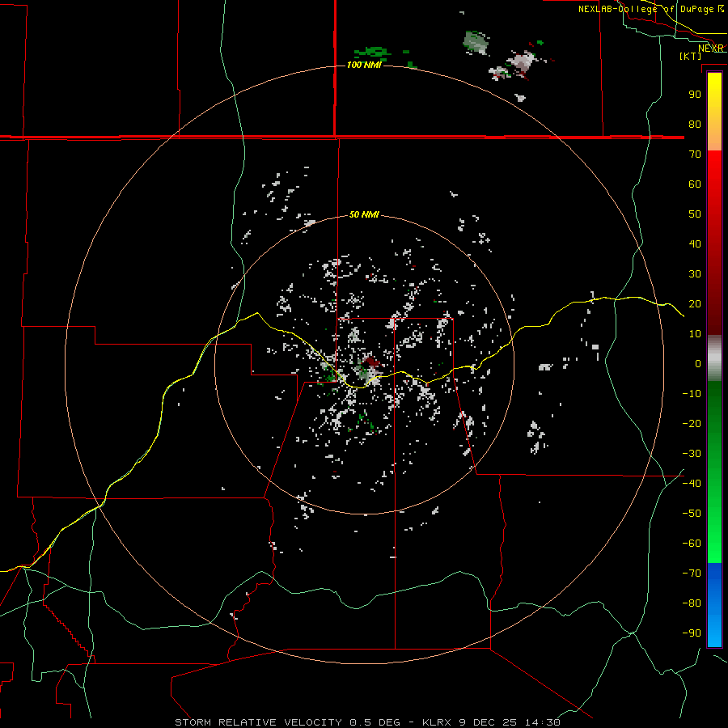Click the 20 value on the velocity scale
Viewport: 728px width, 728px height.
[695, 303]
